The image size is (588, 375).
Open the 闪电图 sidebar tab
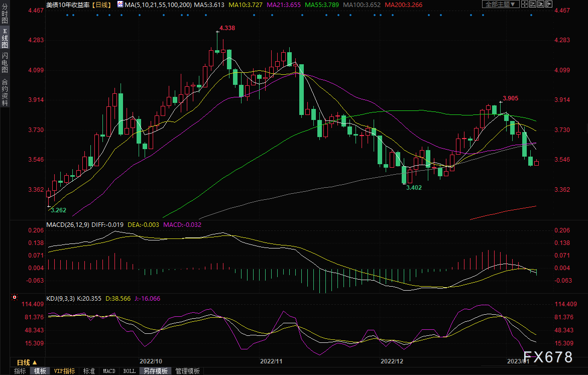click(x=5, y=63)
